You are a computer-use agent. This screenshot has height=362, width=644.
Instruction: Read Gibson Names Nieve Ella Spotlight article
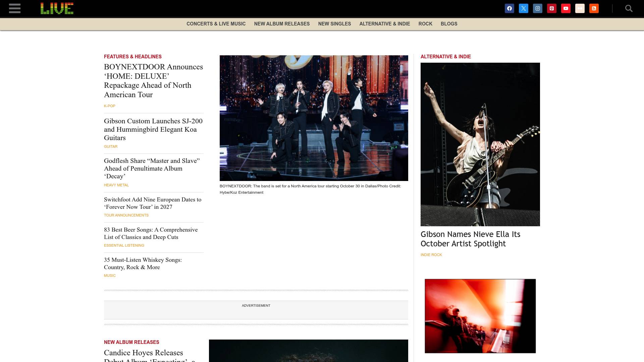coord(471,239)
